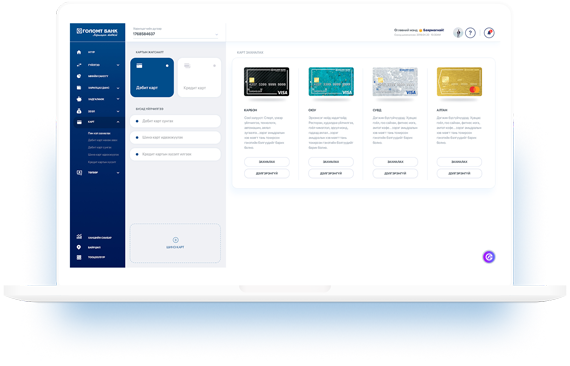The width and height of the screenshot is (570, 366).
Task: Open second submenu item under КАРТ
Action: (x=103, y=140)
